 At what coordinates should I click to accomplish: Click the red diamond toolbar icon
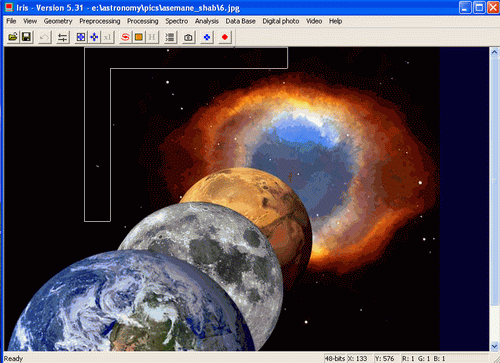pos(225,37)
